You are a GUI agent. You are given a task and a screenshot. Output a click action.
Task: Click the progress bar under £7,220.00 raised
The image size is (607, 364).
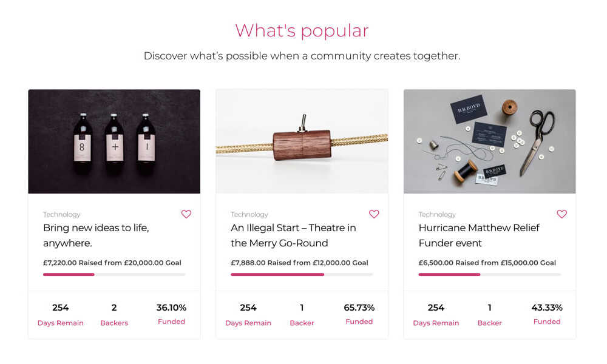coord(114,275)
